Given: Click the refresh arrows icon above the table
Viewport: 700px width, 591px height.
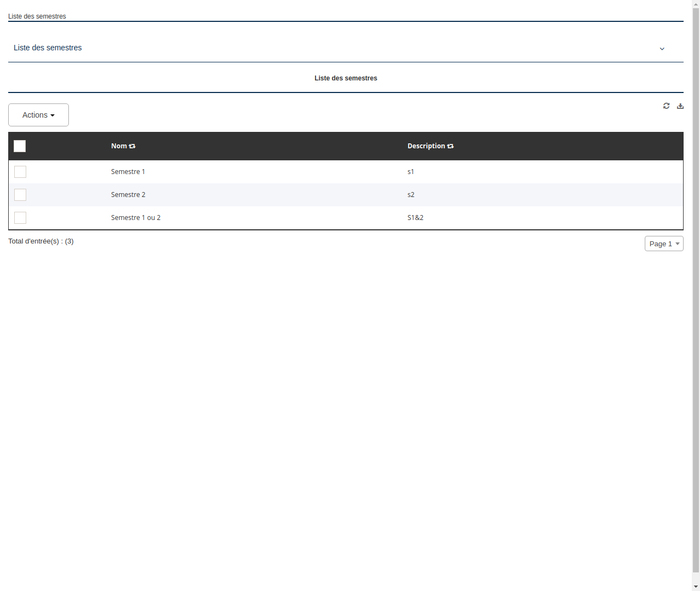Looking at the screenshot, I should (x=666, y=106).
